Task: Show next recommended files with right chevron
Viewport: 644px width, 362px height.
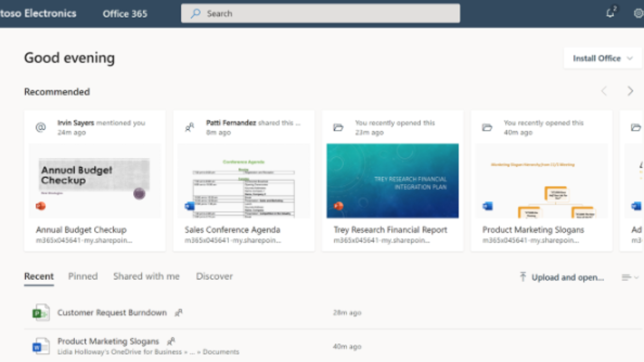Action: point(631,91)
